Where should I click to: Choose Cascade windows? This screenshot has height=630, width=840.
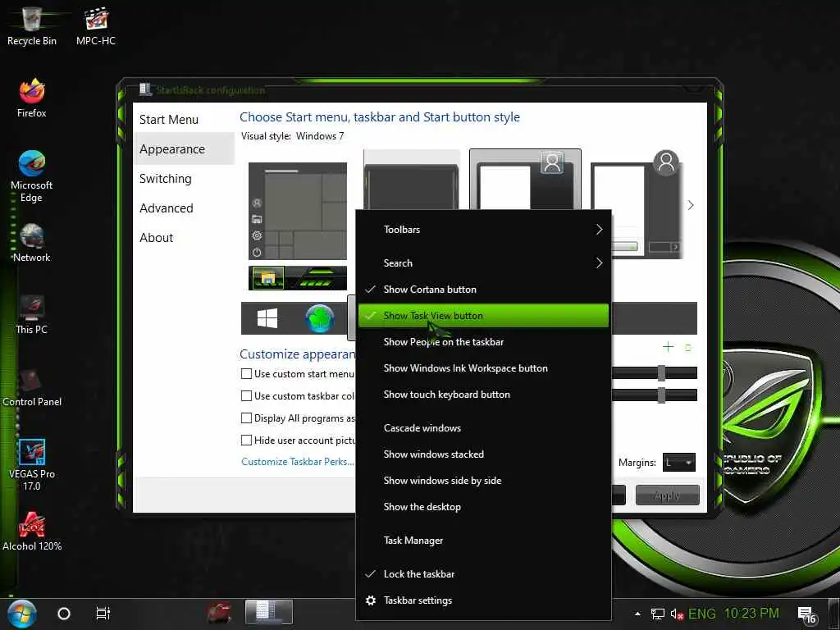click(483, 428)
